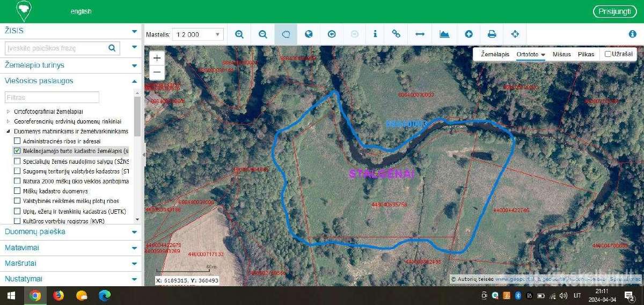The width and height of the screenshot is (644, 305).
Task: Select the pan hand tool
Action: tap(286, 34)
